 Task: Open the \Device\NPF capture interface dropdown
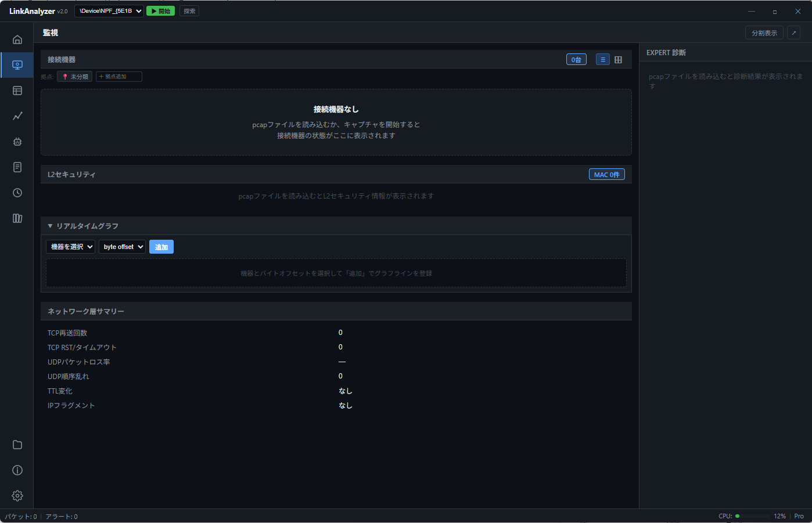pos(109,11)
